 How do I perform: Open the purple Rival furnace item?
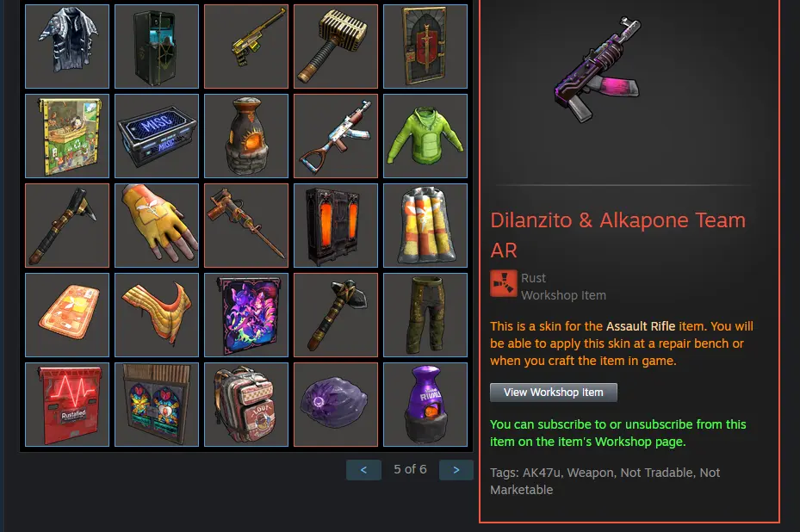[x=425, y=405]
